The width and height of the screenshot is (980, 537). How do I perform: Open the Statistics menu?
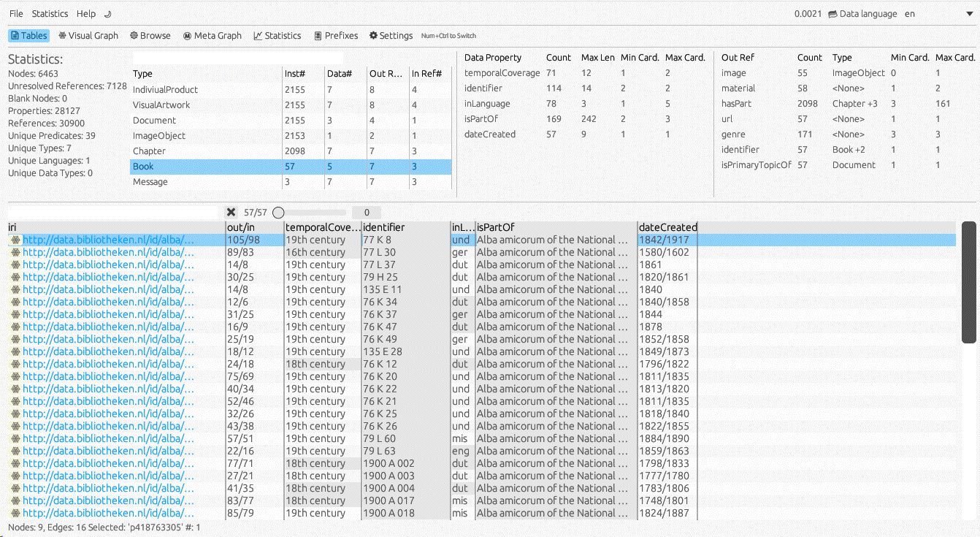[x=50, y=14]
